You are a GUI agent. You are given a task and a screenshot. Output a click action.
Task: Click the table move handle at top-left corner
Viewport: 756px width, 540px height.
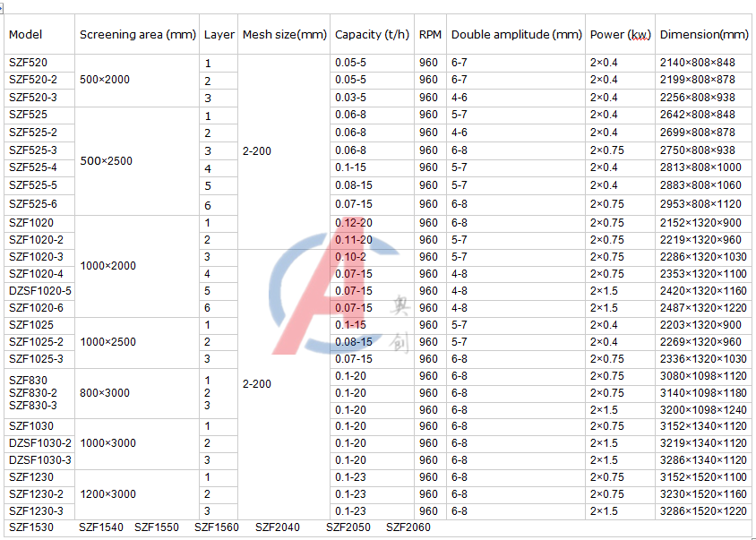click(x=3, y=7)
